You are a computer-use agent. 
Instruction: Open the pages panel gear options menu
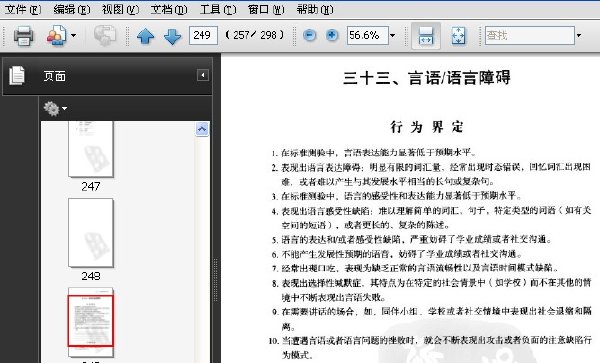[x=55, y=109]
